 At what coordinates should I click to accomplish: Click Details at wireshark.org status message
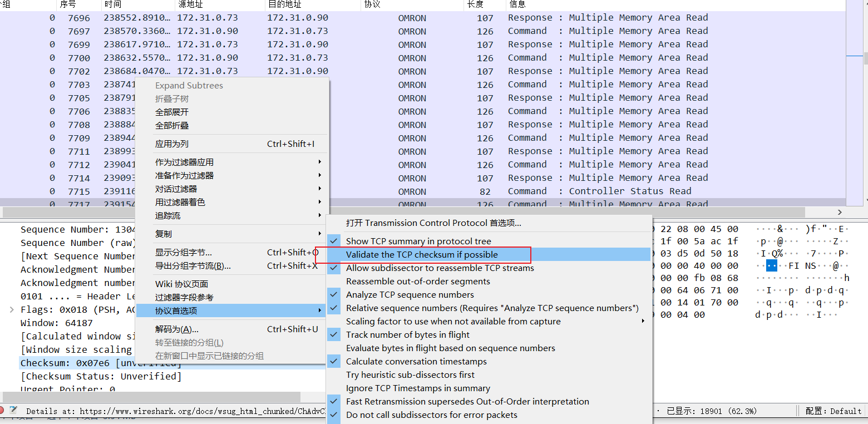[x=175, y=411]
